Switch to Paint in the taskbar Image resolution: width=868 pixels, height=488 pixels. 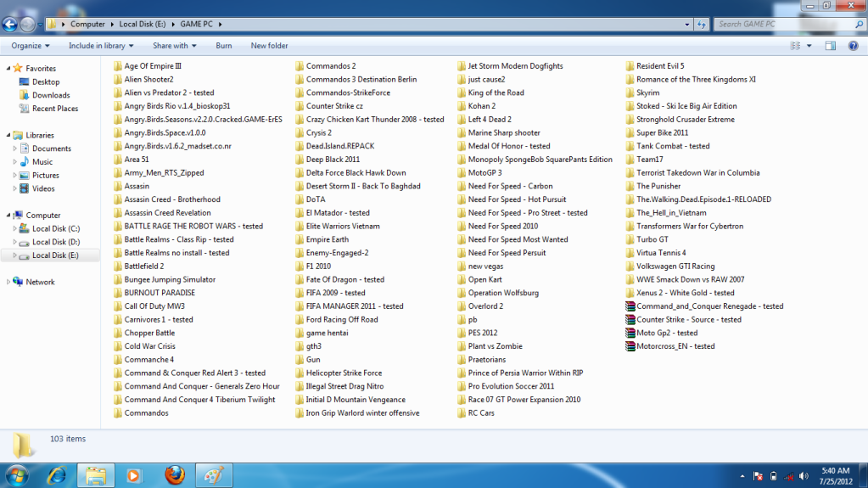click(214, 476)
